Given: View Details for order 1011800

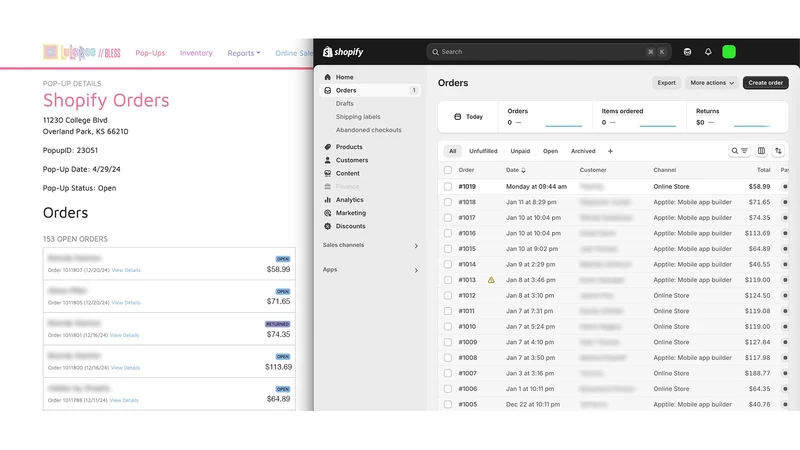Looking at the screenshot, I should (125, 368).
